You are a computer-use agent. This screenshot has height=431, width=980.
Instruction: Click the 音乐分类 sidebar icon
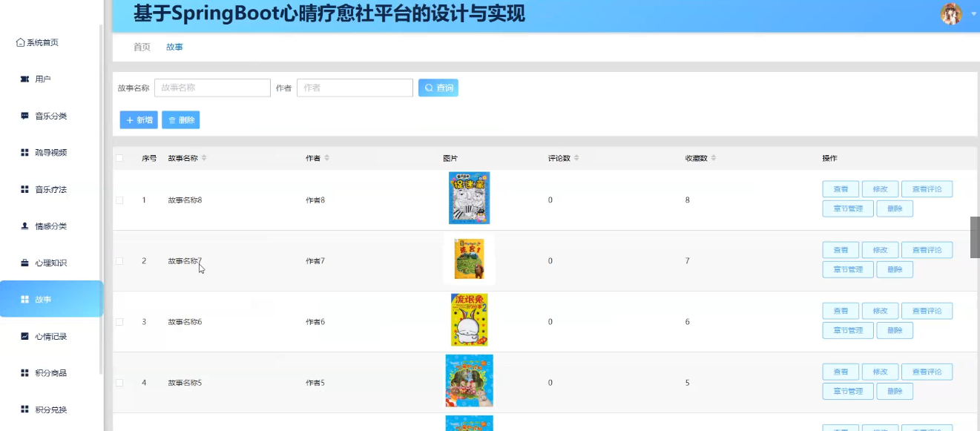click(x=24, y=116)
